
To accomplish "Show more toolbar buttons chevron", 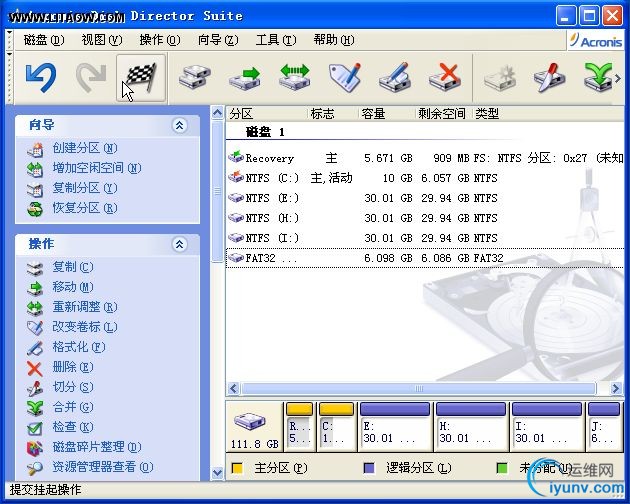I will (618, 78).
